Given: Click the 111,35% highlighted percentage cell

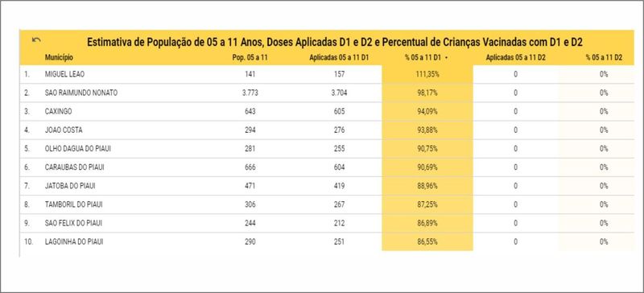Looking at the screenshot, I should click(x=427, y=74).
